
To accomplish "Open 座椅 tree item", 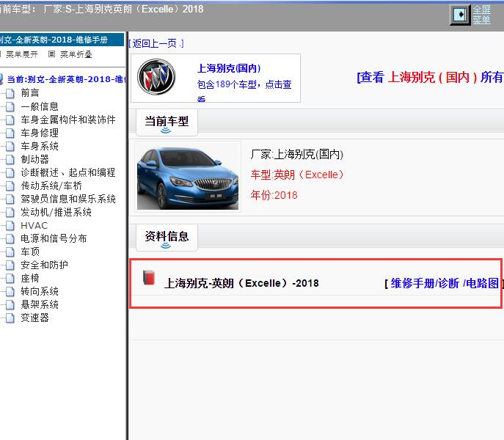I will coord(30,278).
